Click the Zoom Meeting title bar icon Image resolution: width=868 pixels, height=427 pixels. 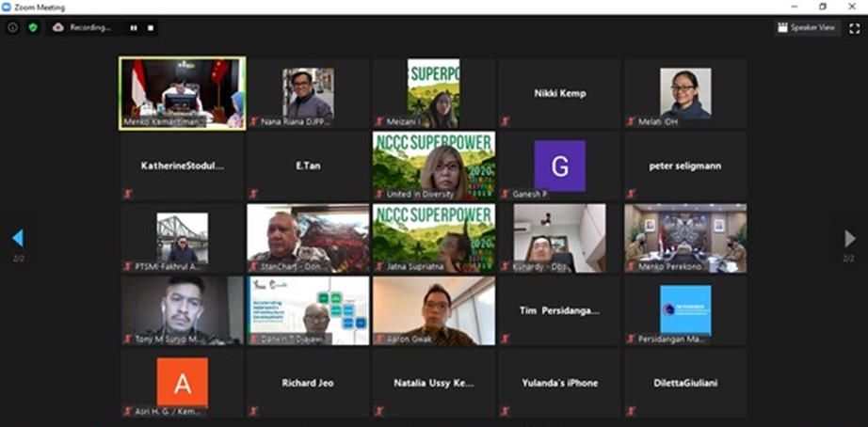point(8,7)
